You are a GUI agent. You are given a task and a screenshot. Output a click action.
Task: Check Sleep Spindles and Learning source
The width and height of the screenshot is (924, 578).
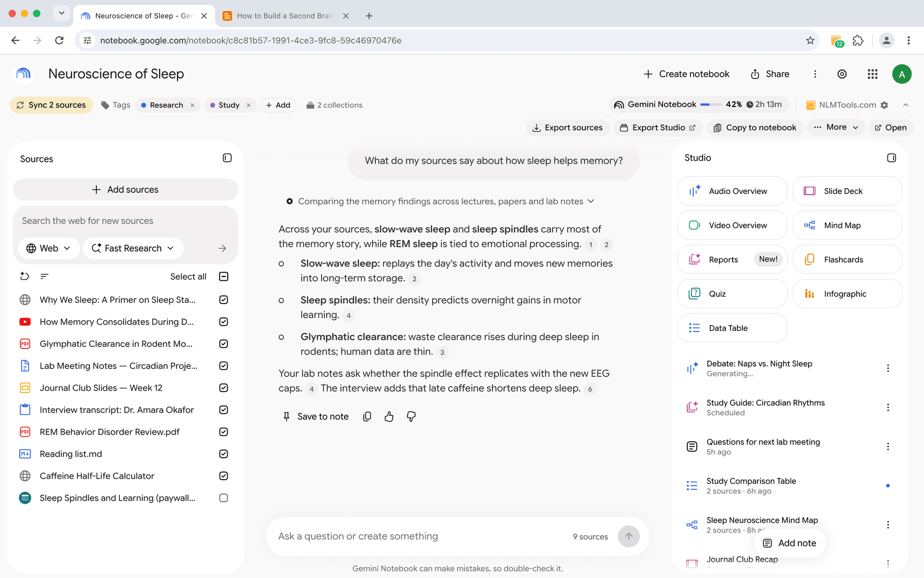[223, 498]
